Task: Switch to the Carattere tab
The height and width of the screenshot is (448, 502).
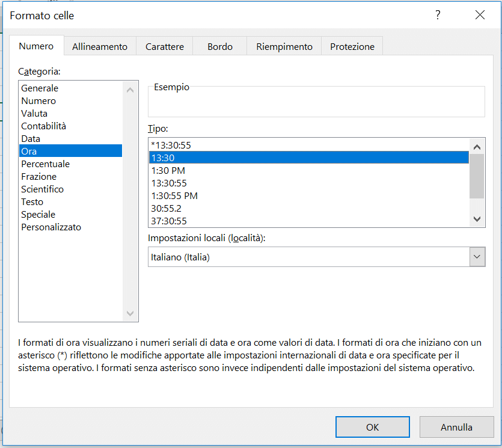Action: pyautogui.click(x=165, y=47)
